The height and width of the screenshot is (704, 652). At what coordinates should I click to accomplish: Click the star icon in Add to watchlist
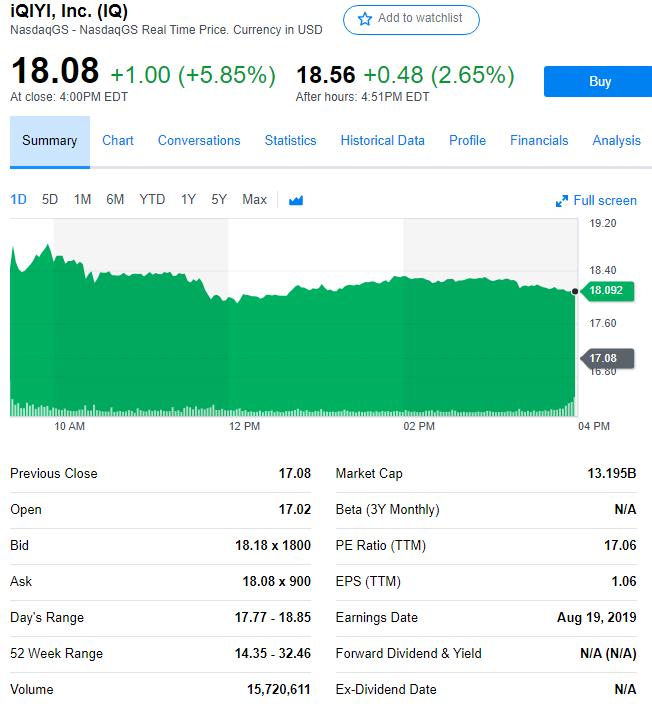[x=365, y=19]
